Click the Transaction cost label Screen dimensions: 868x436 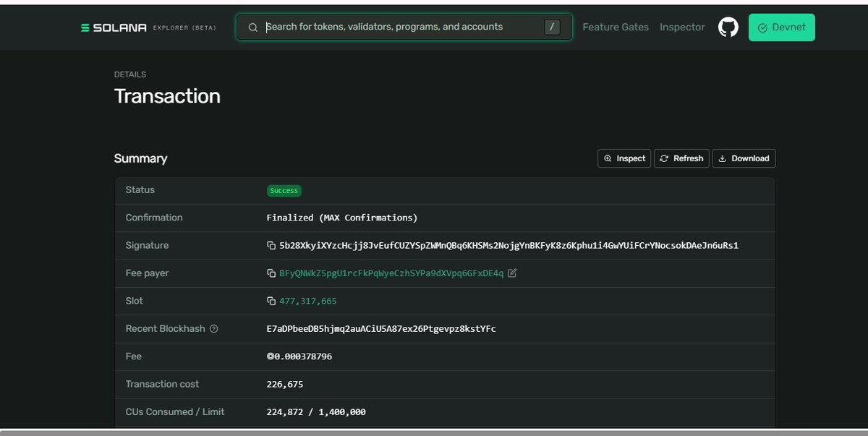click(162, 384)
